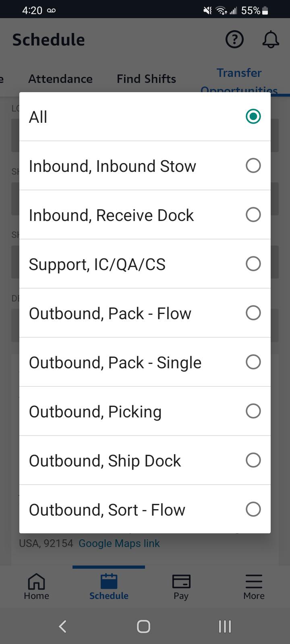The image size is (290, 644).
Task: Open notifications bell icon
Action: [x=271, y=39]
